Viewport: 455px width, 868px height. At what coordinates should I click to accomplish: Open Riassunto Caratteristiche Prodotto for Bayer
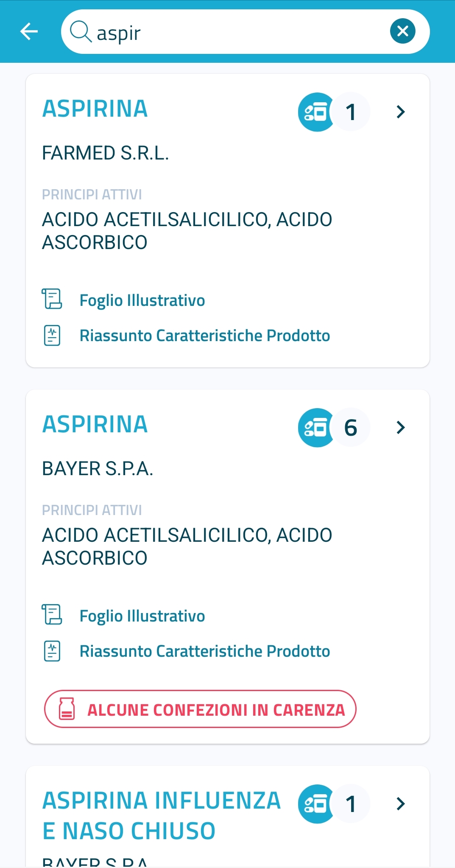tap(204, 651)
